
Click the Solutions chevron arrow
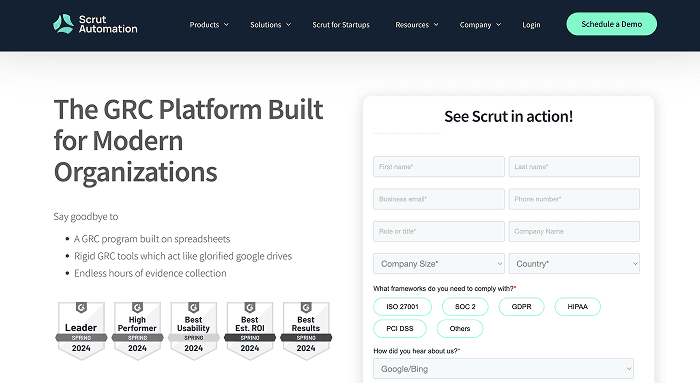(288, 25)
